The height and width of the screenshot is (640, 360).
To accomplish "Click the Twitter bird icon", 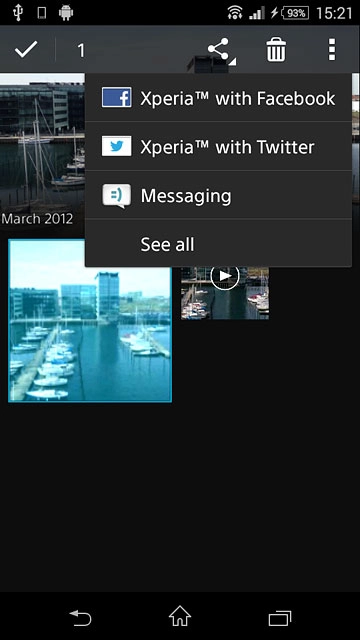I will [x=117, y=146].
